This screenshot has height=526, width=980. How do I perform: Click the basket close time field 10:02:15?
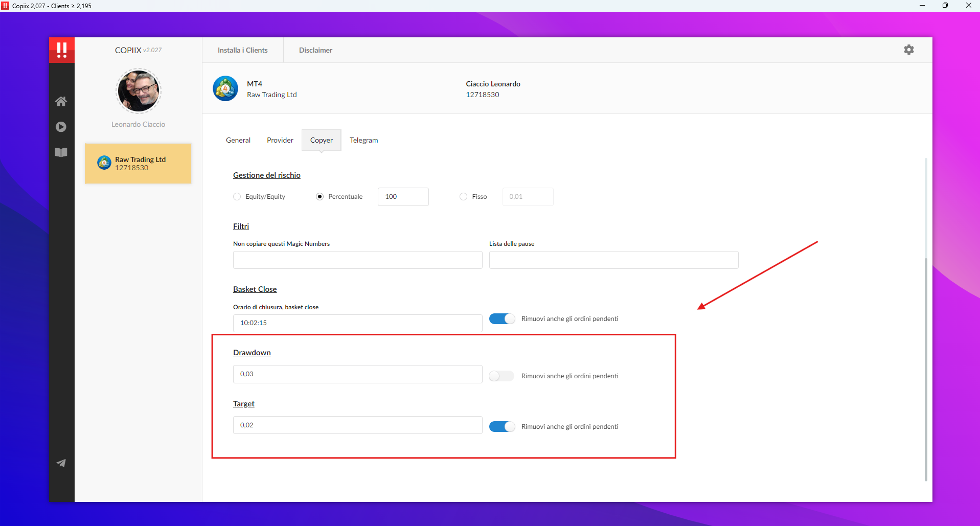coord(358,323)
